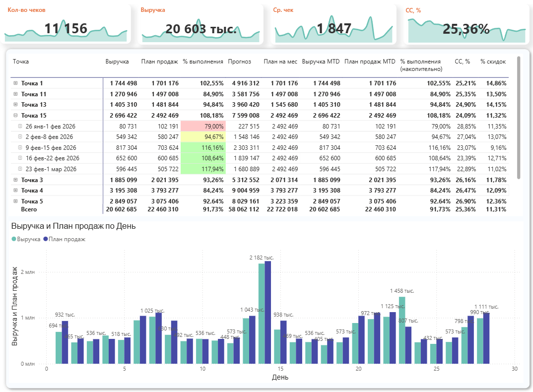Expand the 26 янв-1 фев 2026 week
The width and height of the screenshot is (533, 392).
tap(20, 127)
